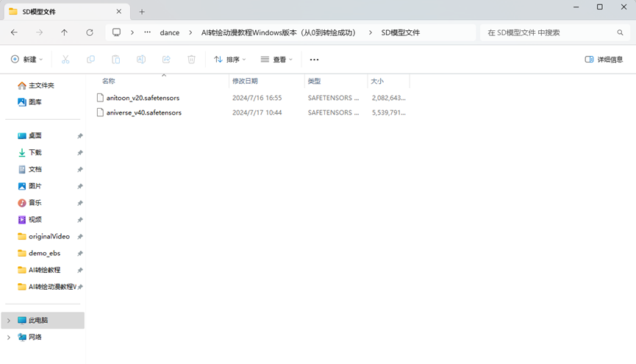Click the Delete trash icon

click(191, 60)
